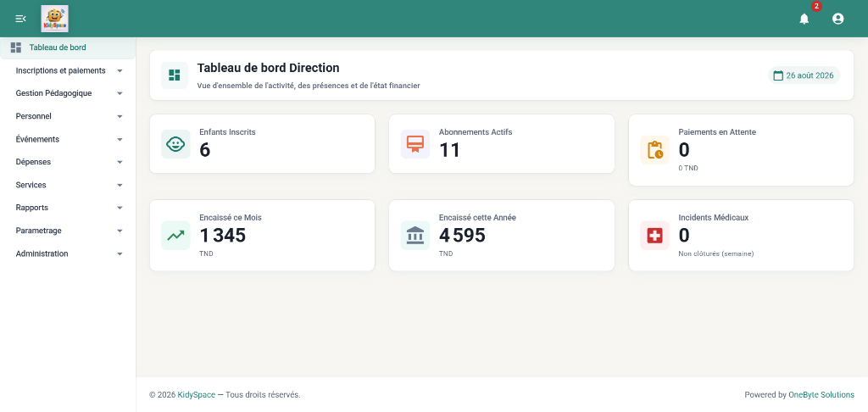
Task: Click the Paiements en Attente label
Action: point(717,132)
